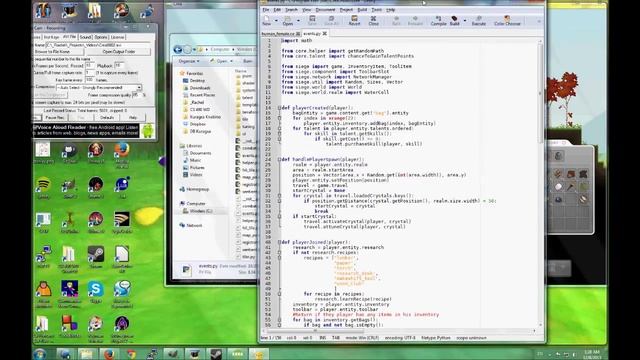Open the Color Chooser tool in Geany
The height and width of the screenshot is (360, 640).
(x=507, y=20)
